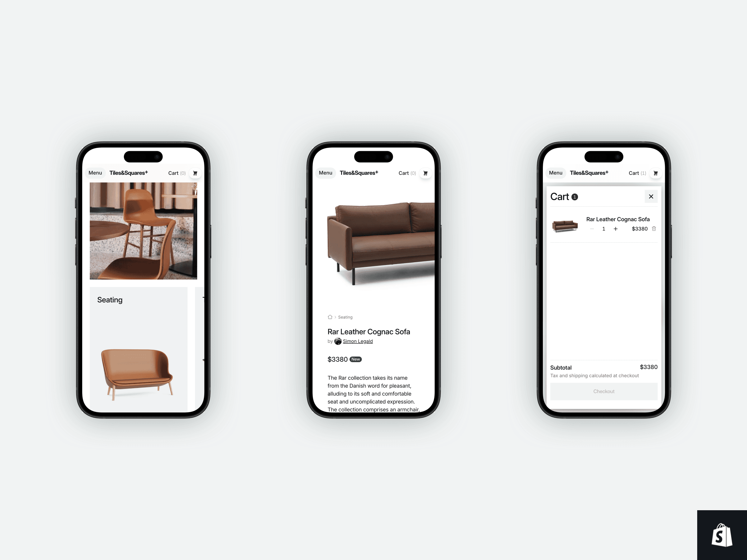This screenshot has height=560, width=747.
Task: Click the Seating breadcrumb navigation item
Action: [x=345, y=316]
